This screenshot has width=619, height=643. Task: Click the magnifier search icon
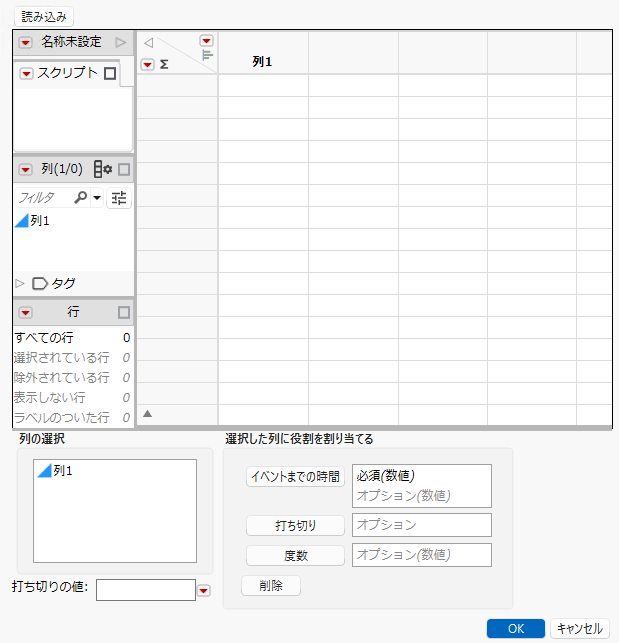[x=80, y=198]
